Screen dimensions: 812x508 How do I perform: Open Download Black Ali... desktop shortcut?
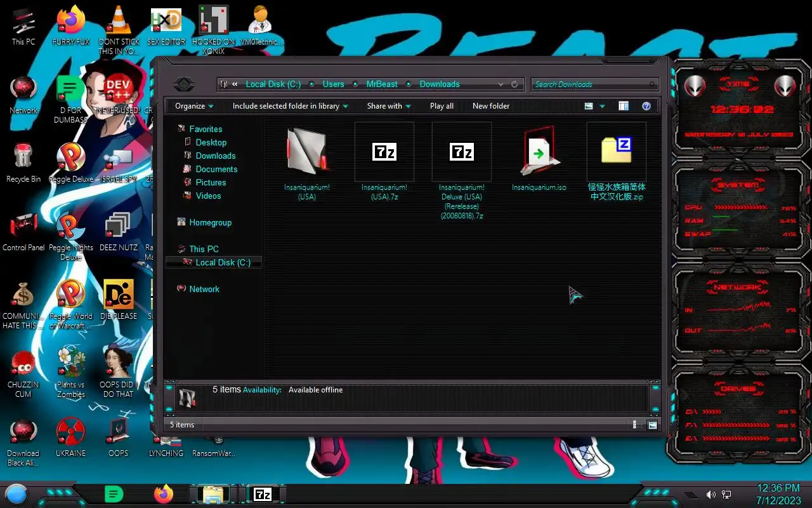pyautogui.click(x=23, y=442)
